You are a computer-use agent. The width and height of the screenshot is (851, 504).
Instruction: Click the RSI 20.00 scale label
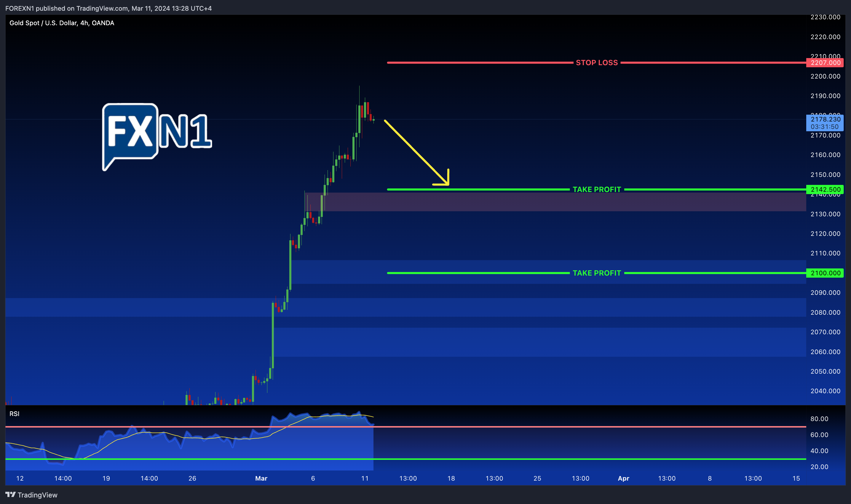819,467
